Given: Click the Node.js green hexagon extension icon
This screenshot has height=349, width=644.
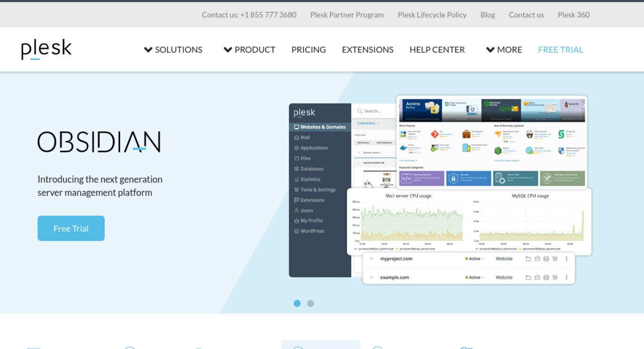Looking at the screenshot, I should (x=498, y=150).
